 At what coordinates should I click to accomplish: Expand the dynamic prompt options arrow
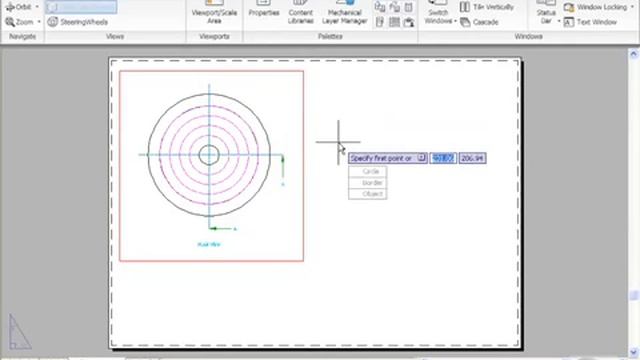pyautogui.click(x=421, y=158)
